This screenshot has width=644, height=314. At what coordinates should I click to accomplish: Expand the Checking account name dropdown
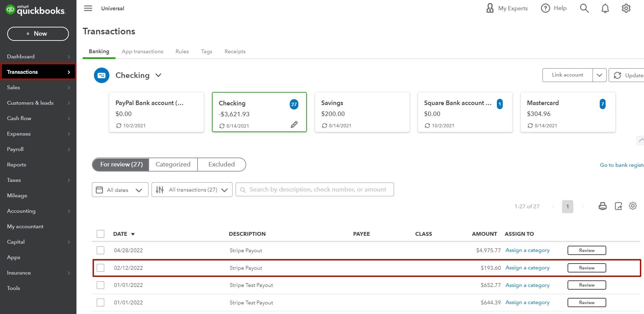pyautogui.click(x=158, y=75)
